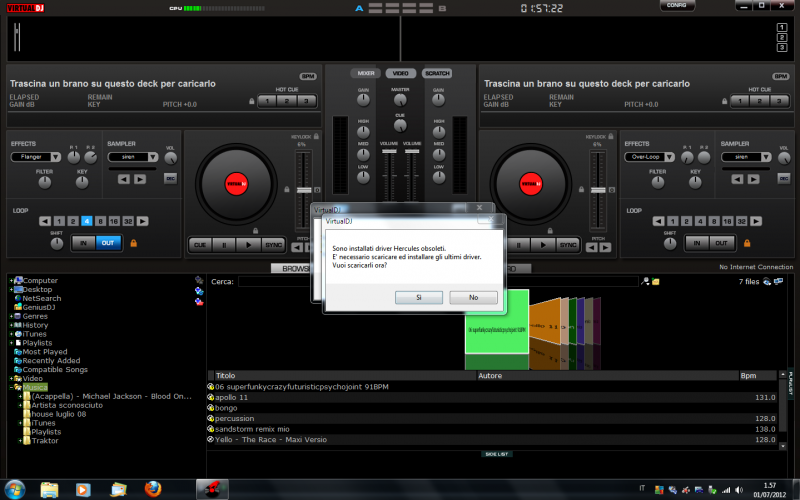Select waveform zoom level 1
The image size is (800, 500).
782,28
